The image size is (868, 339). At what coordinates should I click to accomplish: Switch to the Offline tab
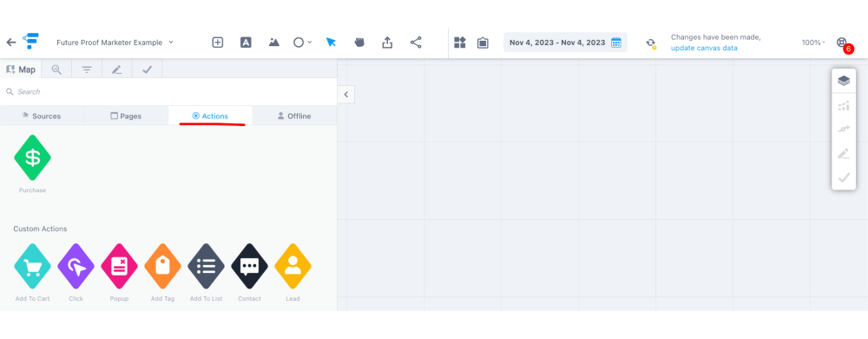pyautogui.click(x=294, y=116)
